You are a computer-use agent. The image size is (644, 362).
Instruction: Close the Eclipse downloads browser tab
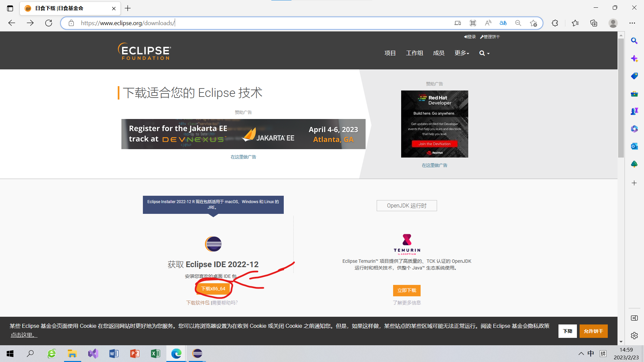(114, 8)
